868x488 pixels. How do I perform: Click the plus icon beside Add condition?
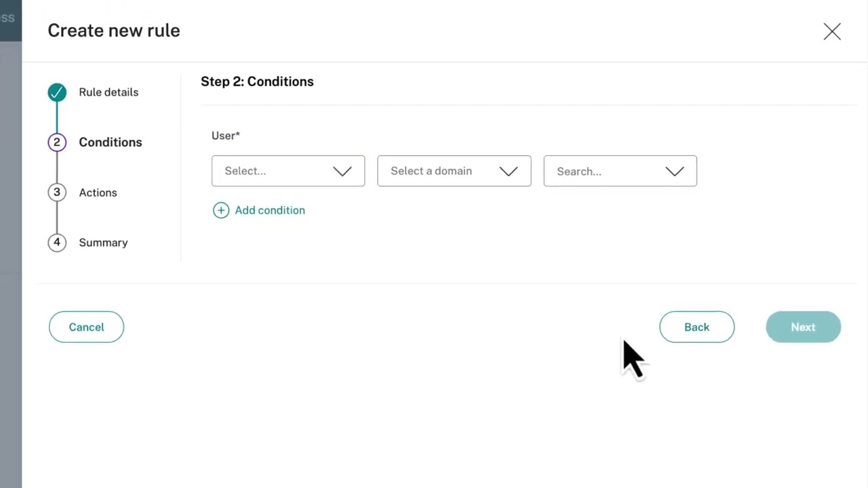pyautogui.click(x=221, y=210)
